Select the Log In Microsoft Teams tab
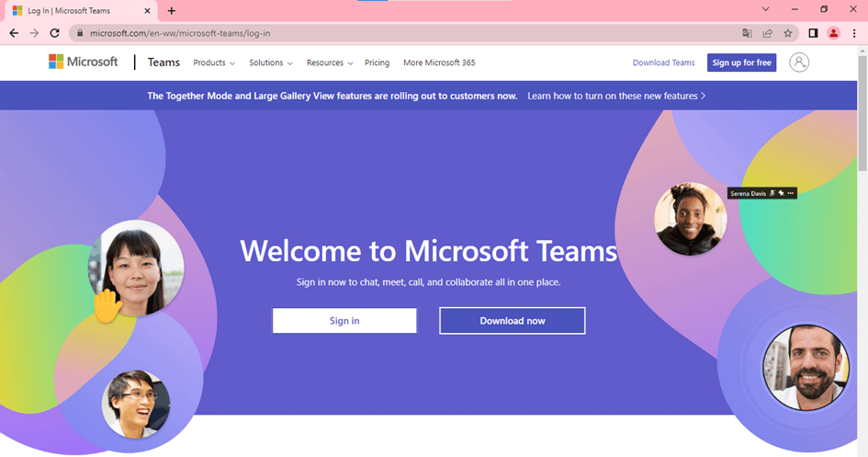This screenshot has width=868, height=457. pos(82,10)
